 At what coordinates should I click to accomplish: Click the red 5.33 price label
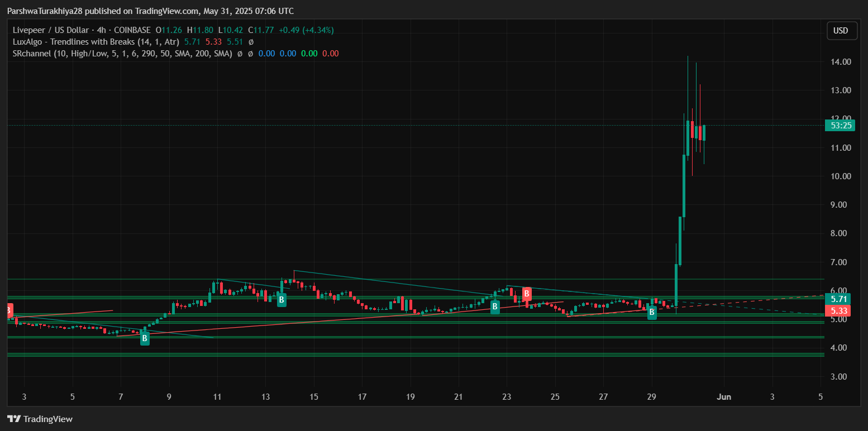coord(840,311)
